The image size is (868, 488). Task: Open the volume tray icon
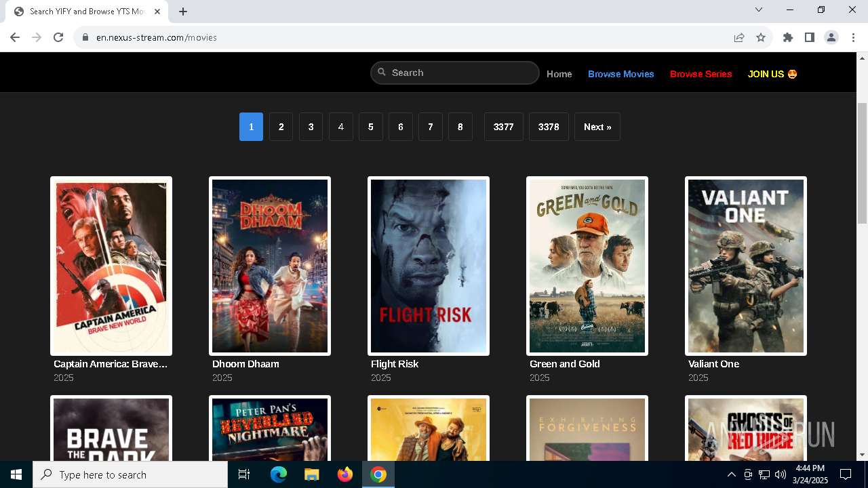[x=781, y=474]
